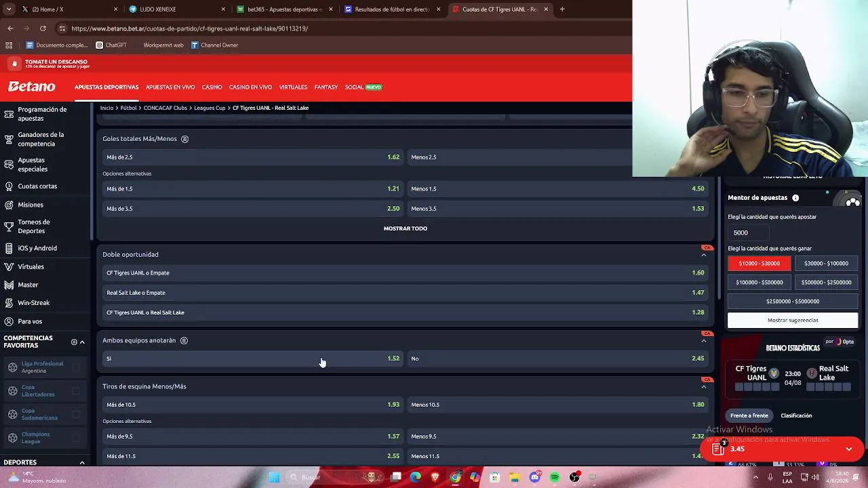Click the bet amount field showing 5000
The image size is (868, 488).
click(x=748, y=232)
